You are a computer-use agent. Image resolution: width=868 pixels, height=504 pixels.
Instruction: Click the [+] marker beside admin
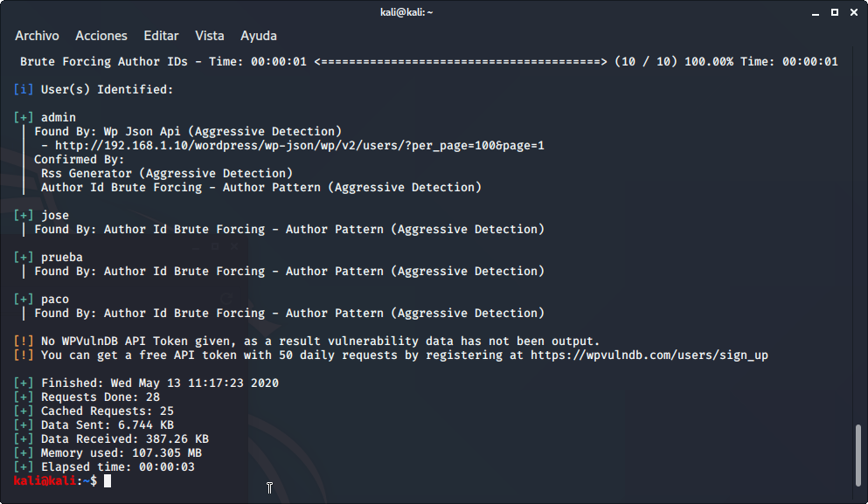24,118
